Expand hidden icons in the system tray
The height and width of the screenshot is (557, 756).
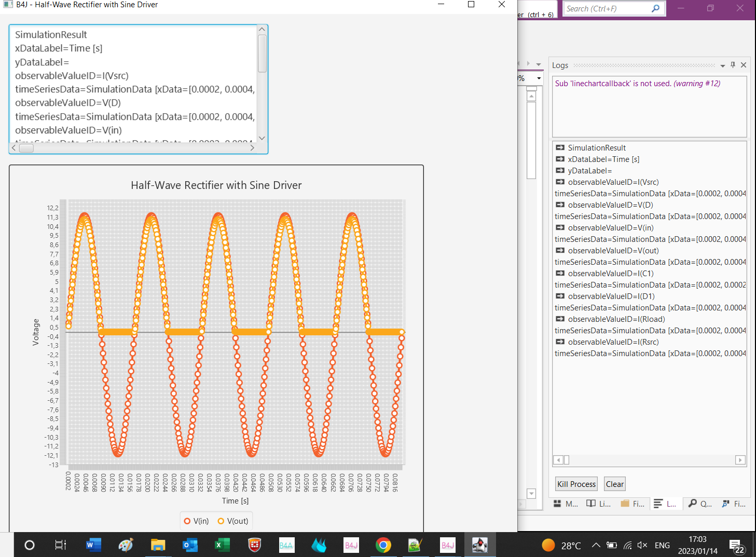point(596,545)
